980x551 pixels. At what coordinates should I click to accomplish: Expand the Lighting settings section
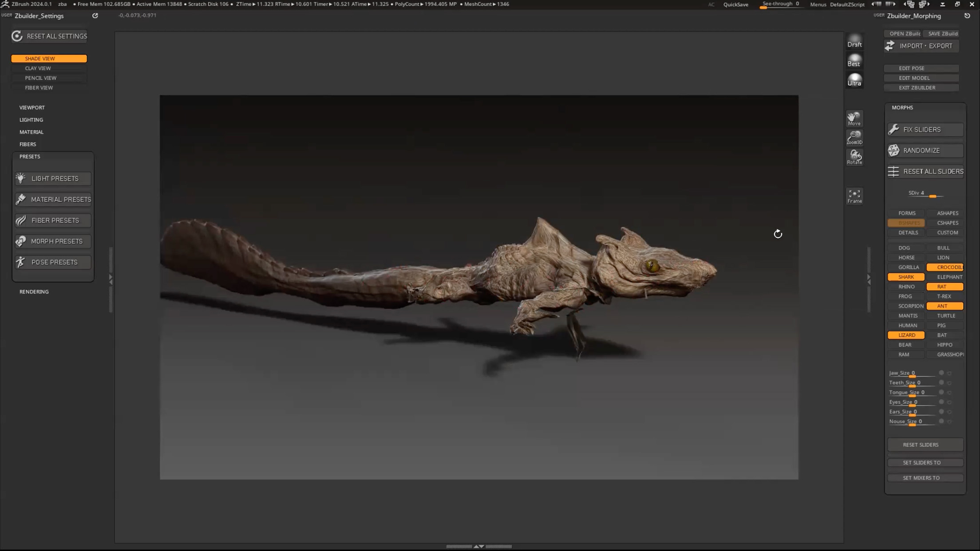pos(31,120)
